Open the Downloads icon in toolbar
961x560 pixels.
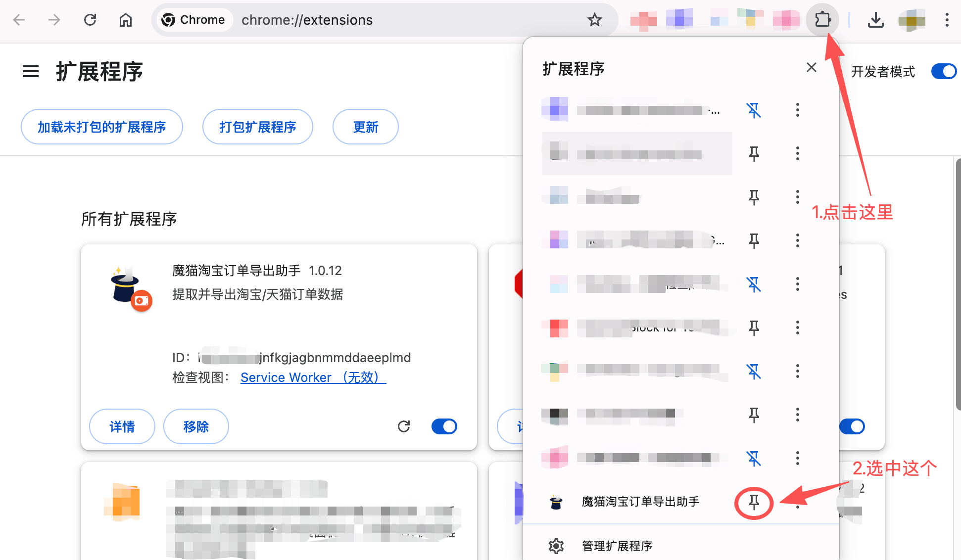coord(875,20)
